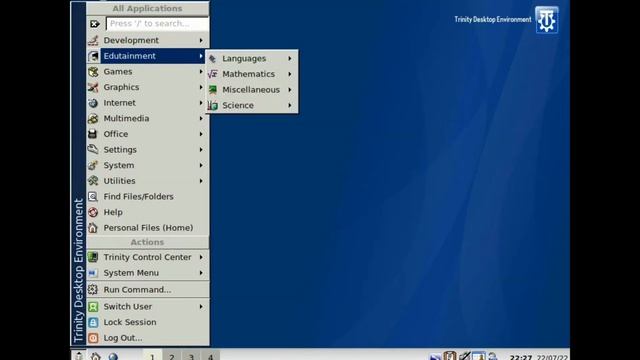Expand the Mathematics submenu arrow

click(289, 74)
